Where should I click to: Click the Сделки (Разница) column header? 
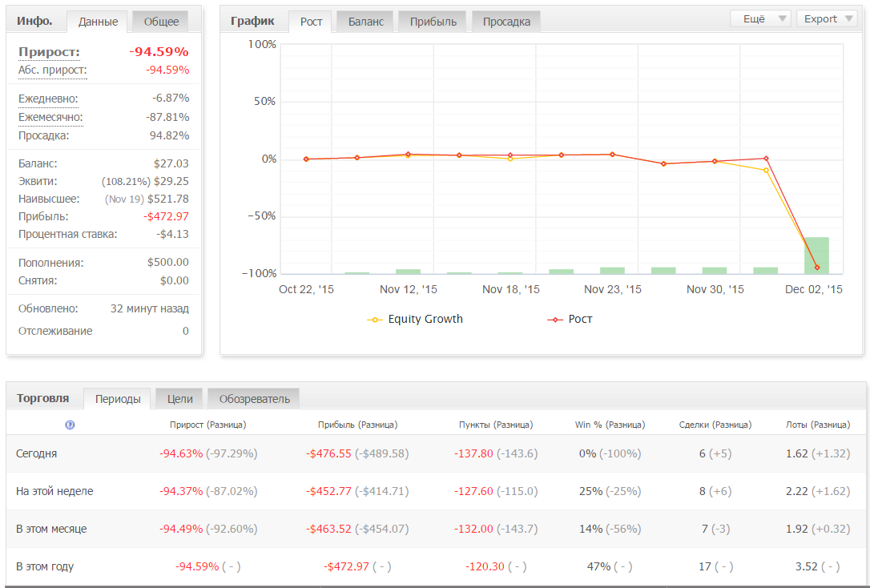click(715, 425)
